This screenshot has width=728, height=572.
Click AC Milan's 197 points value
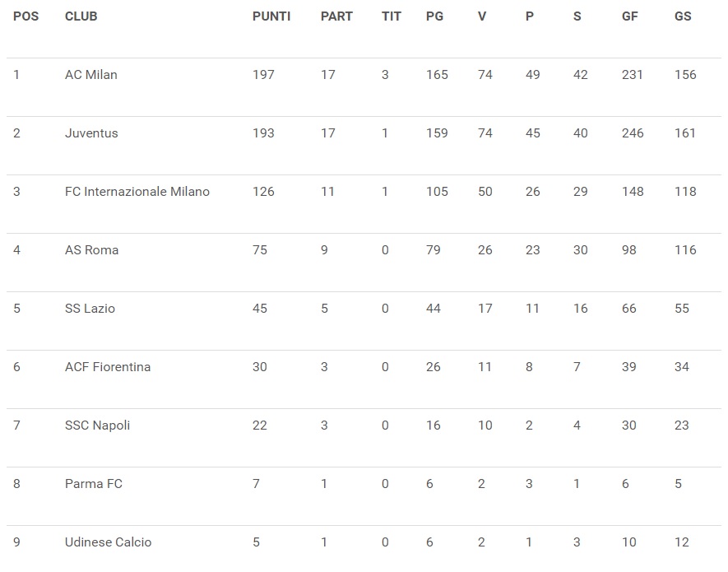click(x=263, y=75)
